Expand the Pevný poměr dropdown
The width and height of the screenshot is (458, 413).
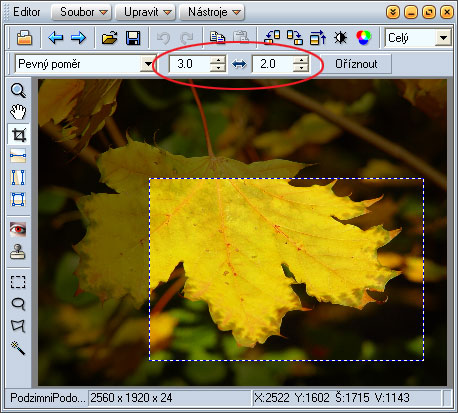148,64
